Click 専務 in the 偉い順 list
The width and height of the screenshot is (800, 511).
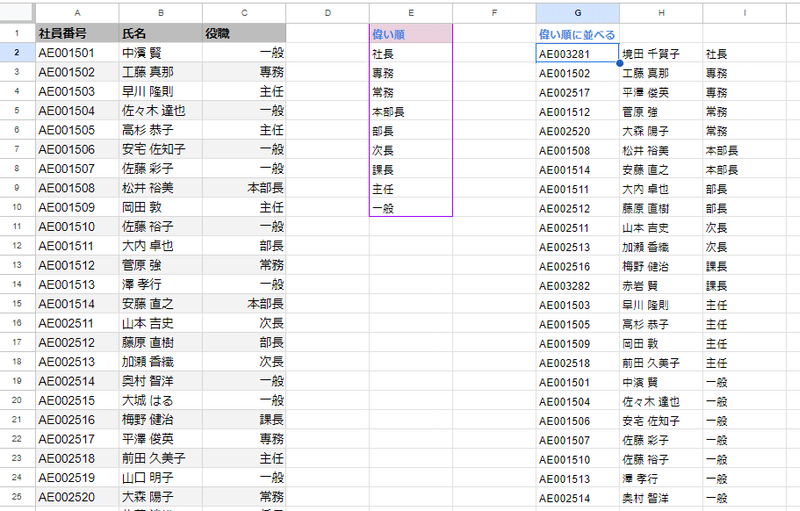tap(411, 73)
